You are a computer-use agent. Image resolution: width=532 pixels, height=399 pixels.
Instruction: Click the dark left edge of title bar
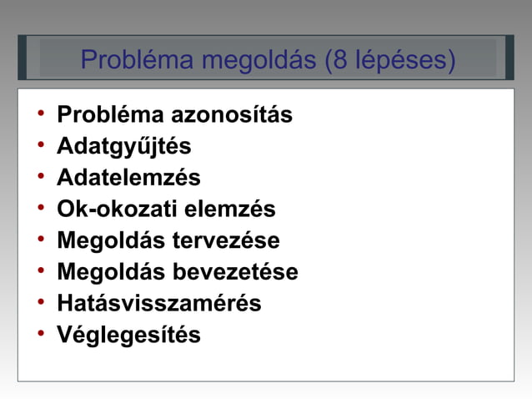(23, 58)
